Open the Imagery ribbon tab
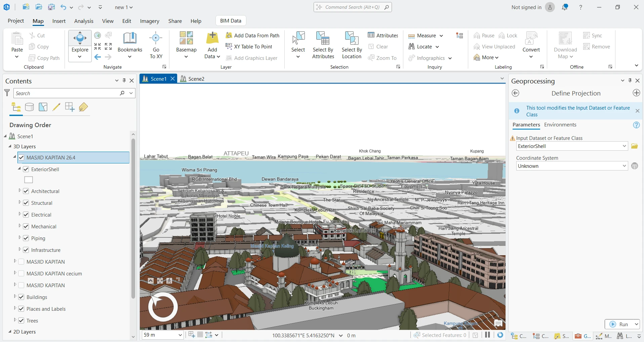This screenshot has height=342, width=644. 150,21
